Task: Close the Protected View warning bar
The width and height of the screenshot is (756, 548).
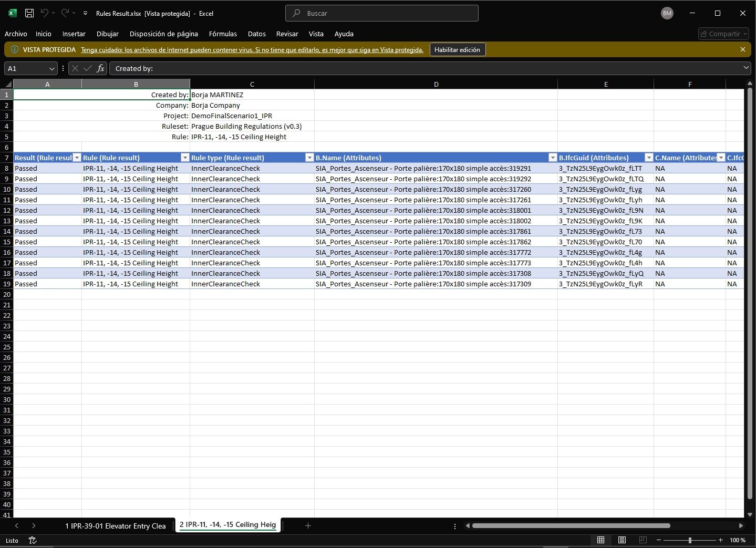Action: 742,49
